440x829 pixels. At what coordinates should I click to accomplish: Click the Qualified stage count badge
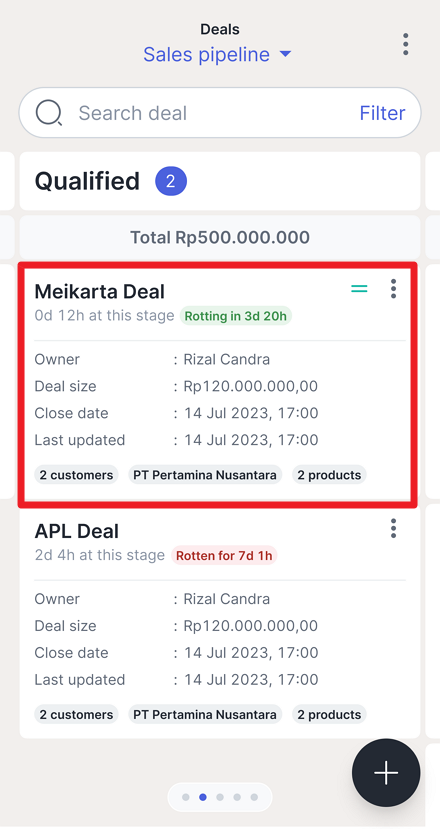[170, 181]
